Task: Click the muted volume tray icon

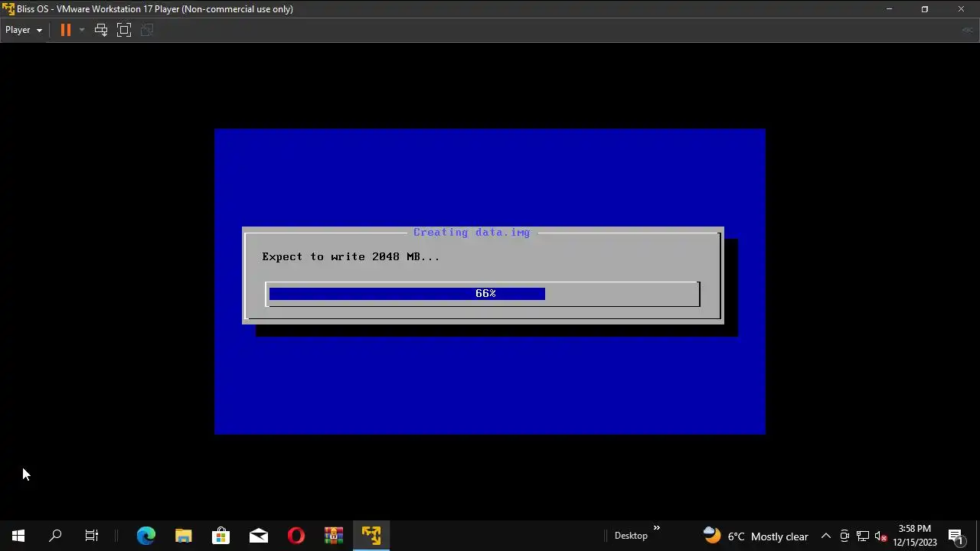Action: pyautogui.click(x=881, y=536)
